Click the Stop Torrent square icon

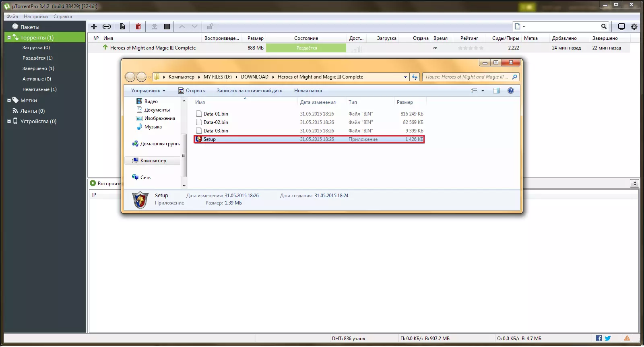167,27
